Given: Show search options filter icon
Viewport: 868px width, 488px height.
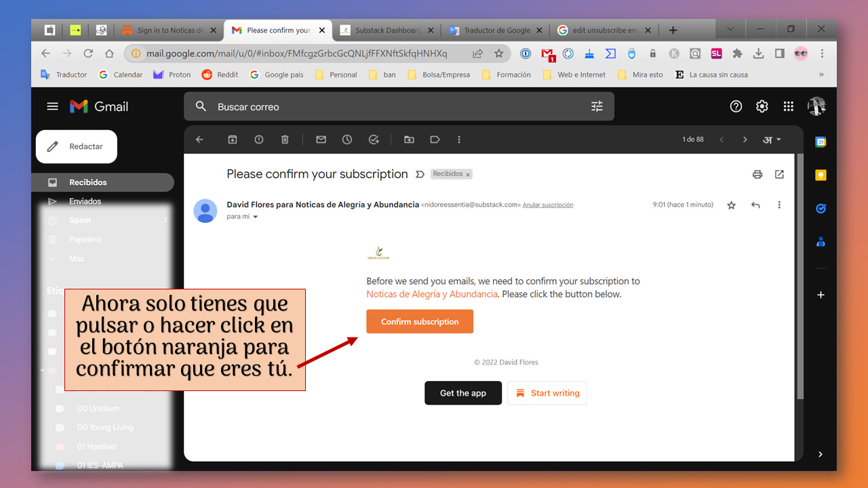Looking at the screenshot, I should point(597,106).
